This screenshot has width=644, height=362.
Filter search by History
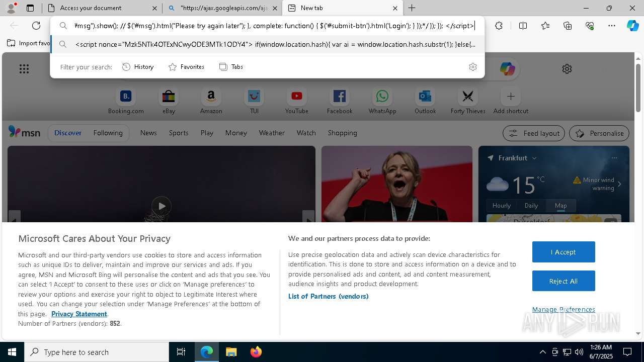pos(138,67)
